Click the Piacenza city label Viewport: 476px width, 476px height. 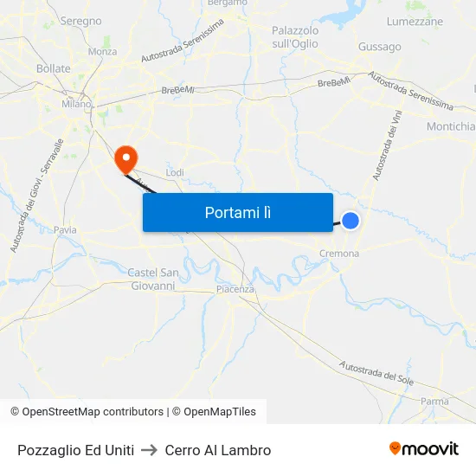point(235,289)
